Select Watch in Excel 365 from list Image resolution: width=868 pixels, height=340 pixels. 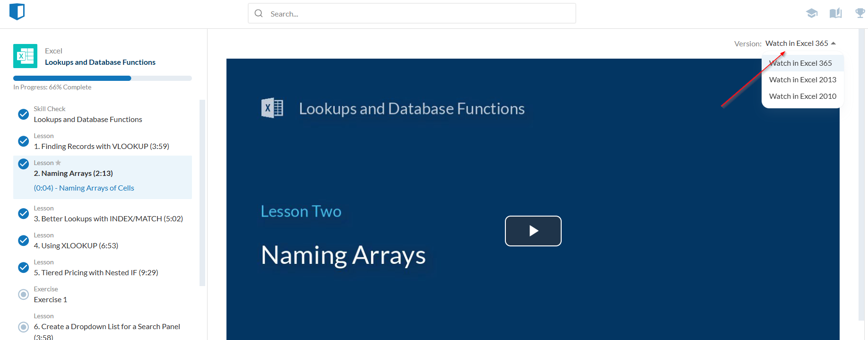800,63
